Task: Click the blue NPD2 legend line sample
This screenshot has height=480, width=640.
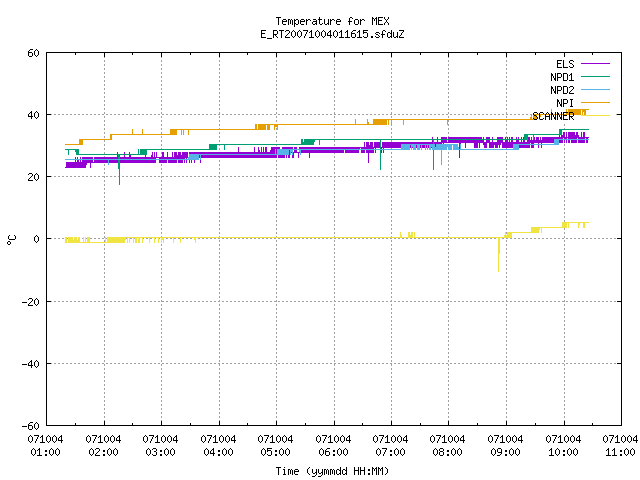Action: tap(595, 90)
